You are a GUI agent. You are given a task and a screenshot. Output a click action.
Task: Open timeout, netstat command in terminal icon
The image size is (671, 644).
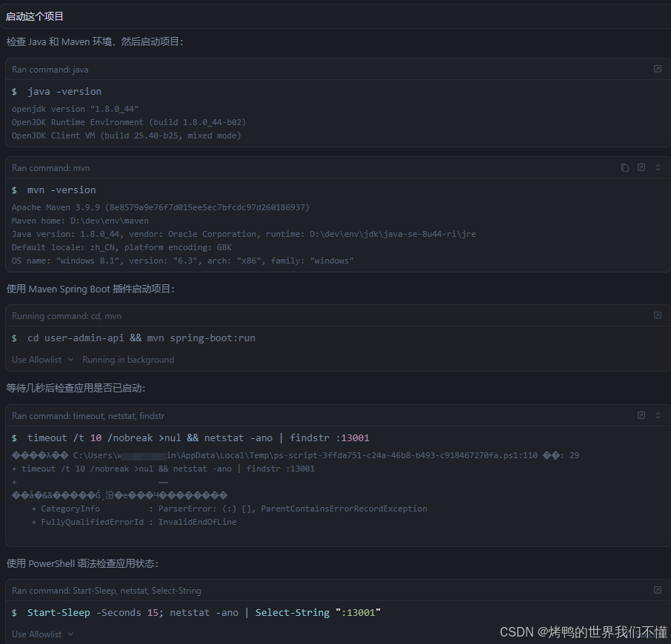click(641, 415)
